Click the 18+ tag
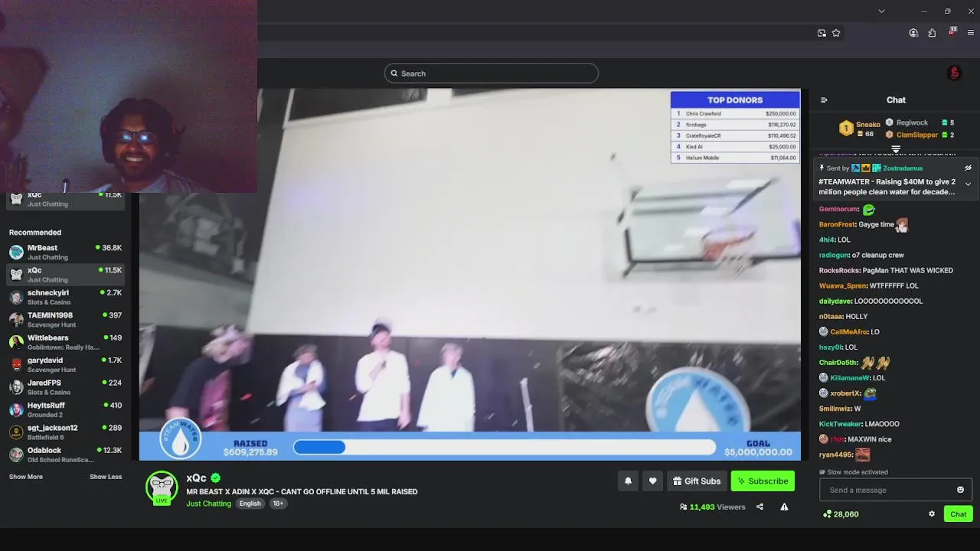980x551 pixels. [x=278, y=504]
